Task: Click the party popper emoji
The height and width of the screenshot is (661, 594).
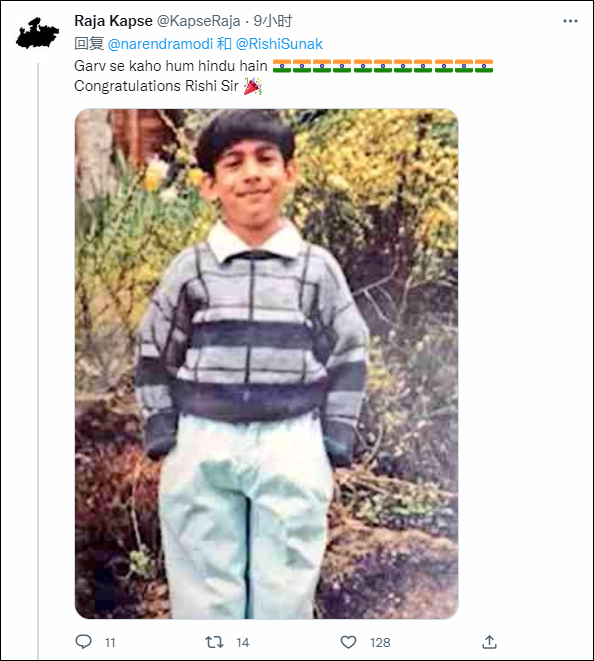Action: pyautogui.click(x=253, y=86)
